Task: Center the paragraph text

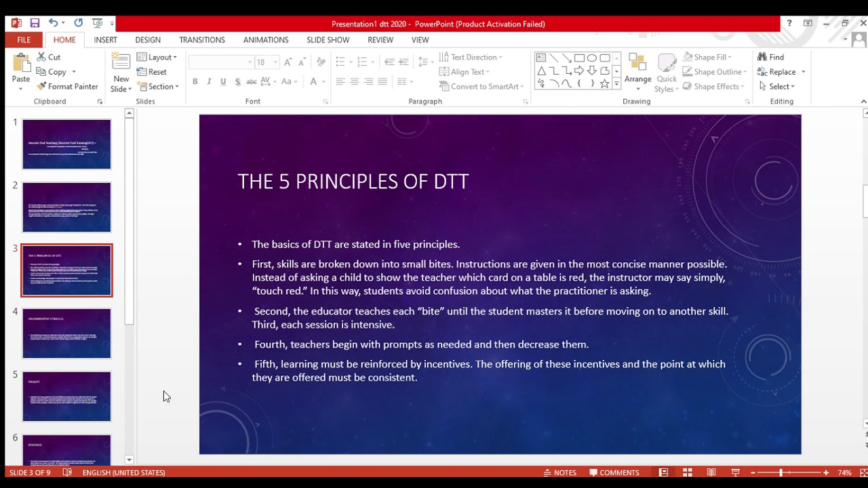Action: click(354, 81)
